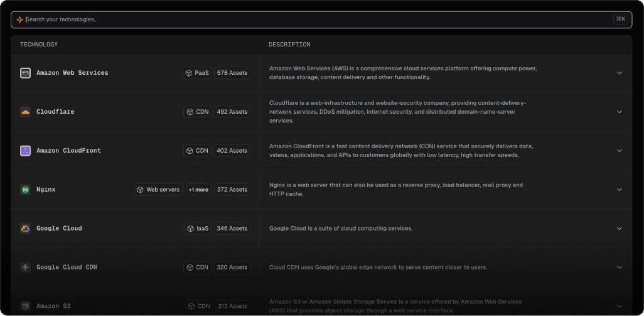Click the 492 Assets badge for Cloudflare

232,112
